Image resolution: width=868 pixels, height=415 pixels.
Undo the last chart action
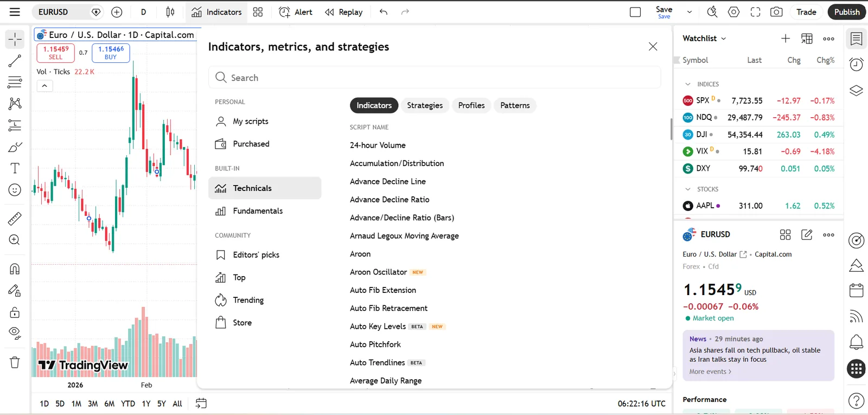point(384,12)
